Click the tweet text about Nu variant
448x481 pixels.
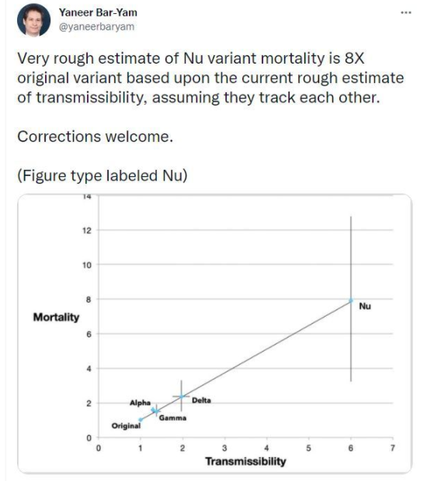(210, 78)
